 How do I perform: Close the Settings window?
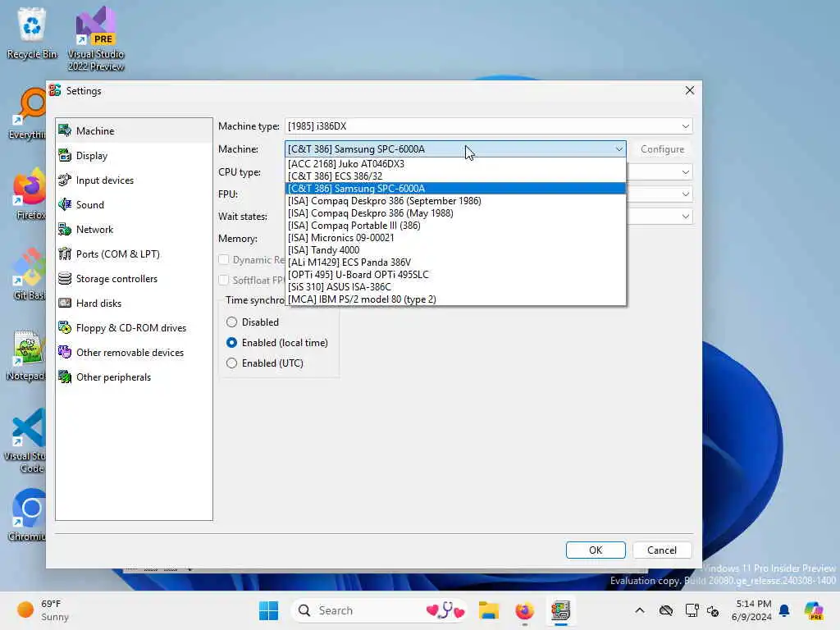tap(689, 90)
